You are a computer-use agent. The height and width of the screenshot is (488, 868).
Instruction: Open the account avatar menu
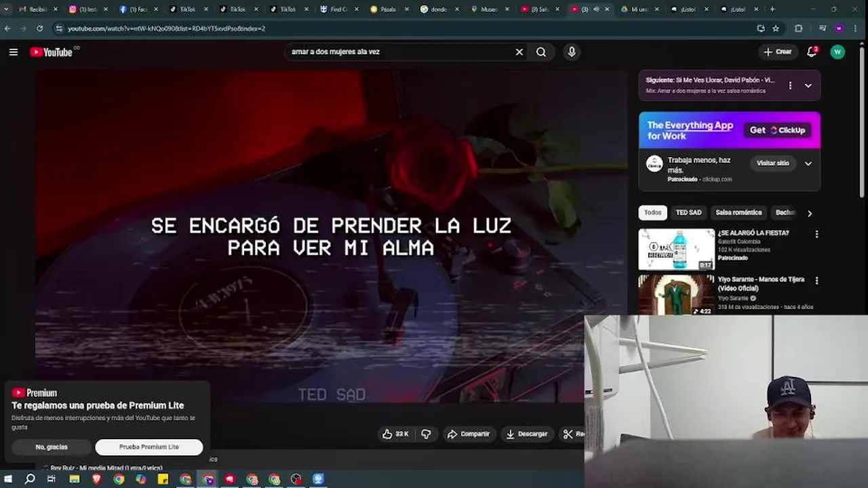tap(837, 52)
